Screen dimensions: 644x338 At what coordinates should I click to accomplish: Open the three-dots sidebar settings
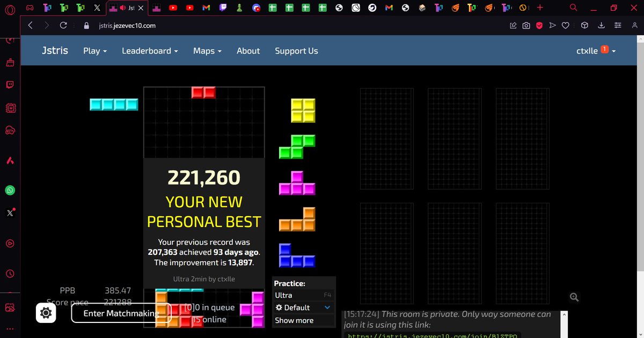pos(10,328)
